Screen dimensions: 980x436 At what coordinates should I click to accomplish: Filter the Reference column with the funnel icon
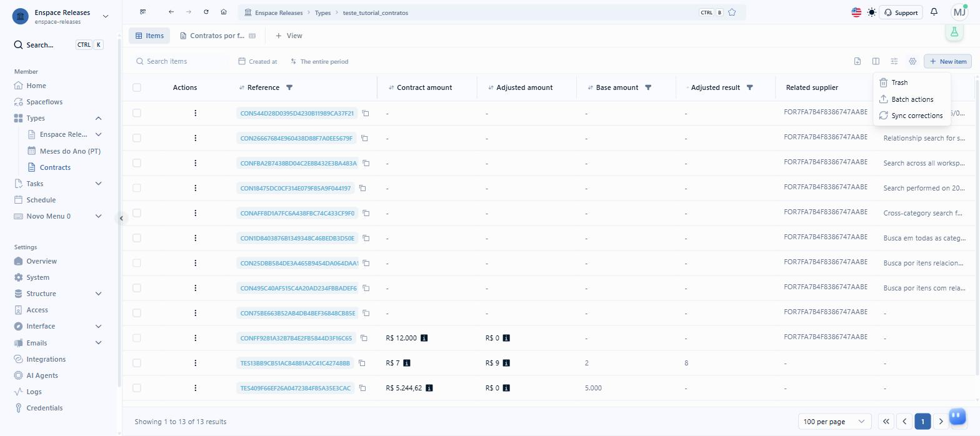point(289,87)
